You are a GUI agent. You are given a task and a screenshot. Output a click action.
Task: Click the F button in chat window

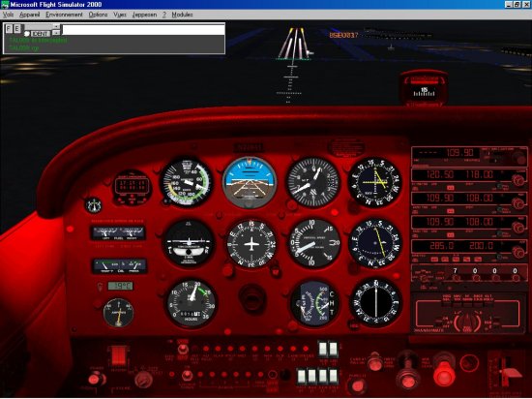click(x=9, y=29)
